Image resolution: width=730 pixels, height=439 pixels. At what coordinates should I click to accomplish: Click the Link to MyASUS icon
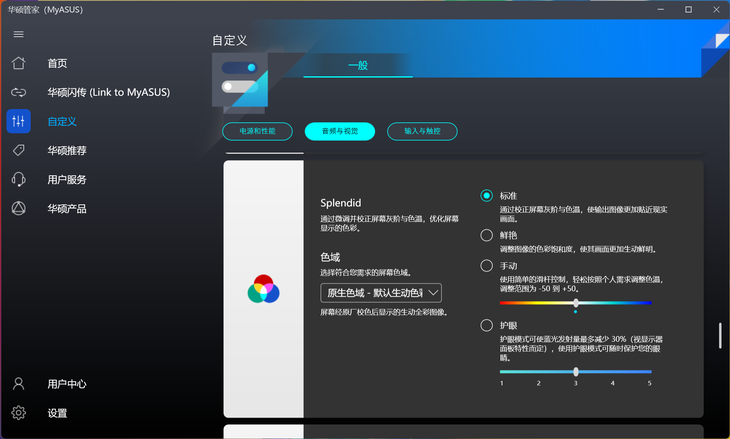(x=19, y=92)
